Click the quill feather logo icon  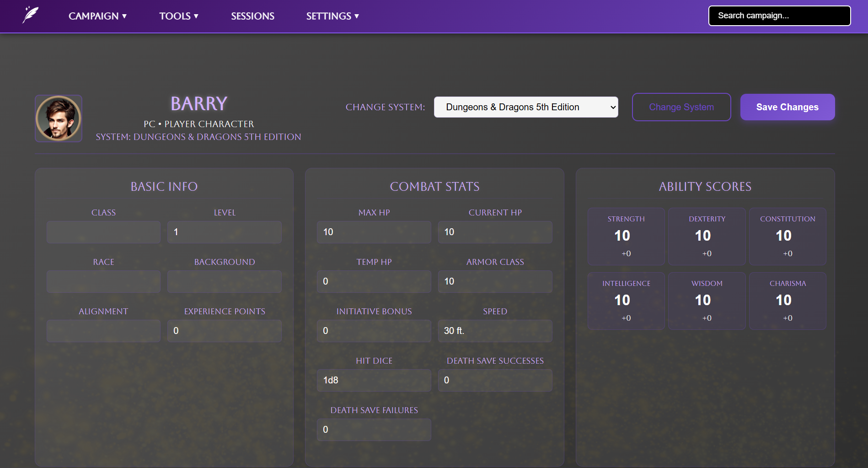(x=31, y=15)
